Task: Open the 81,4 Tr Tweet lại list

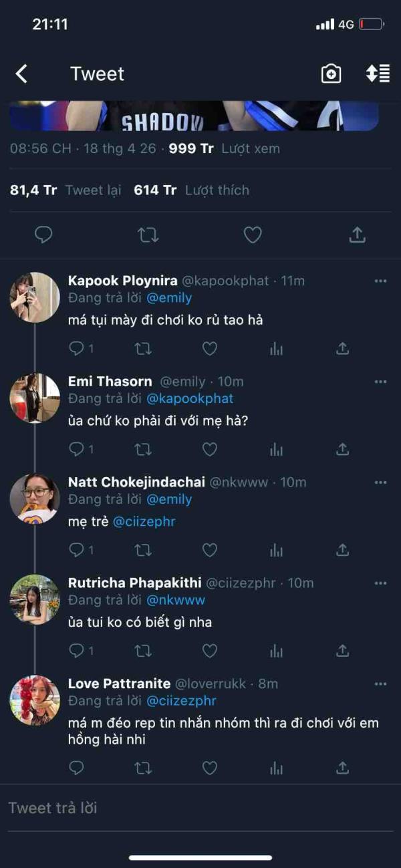Action: pyautogui.click(x=65, y=190)
